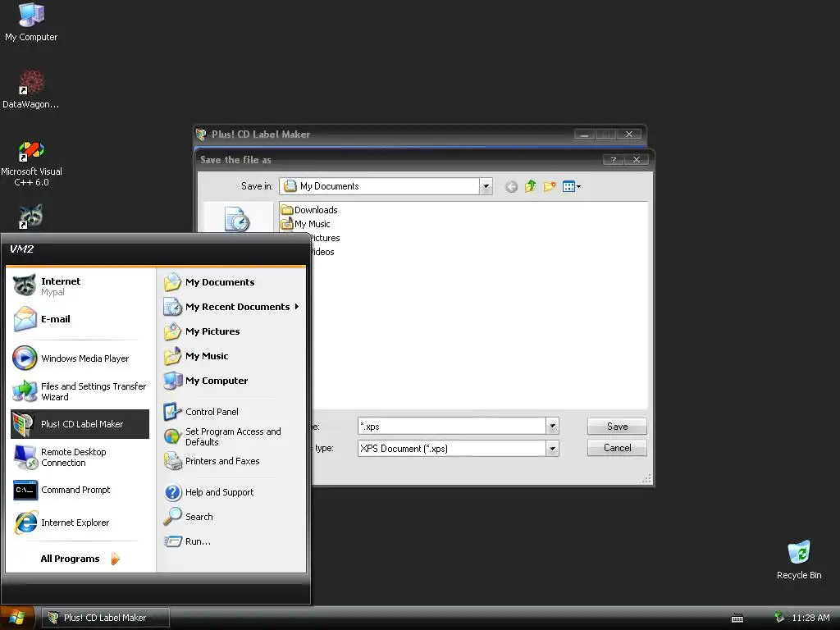Screen dimensions: 840x630
Task: Launch Windows Media Player from Start menu
Action: [80, 358]
